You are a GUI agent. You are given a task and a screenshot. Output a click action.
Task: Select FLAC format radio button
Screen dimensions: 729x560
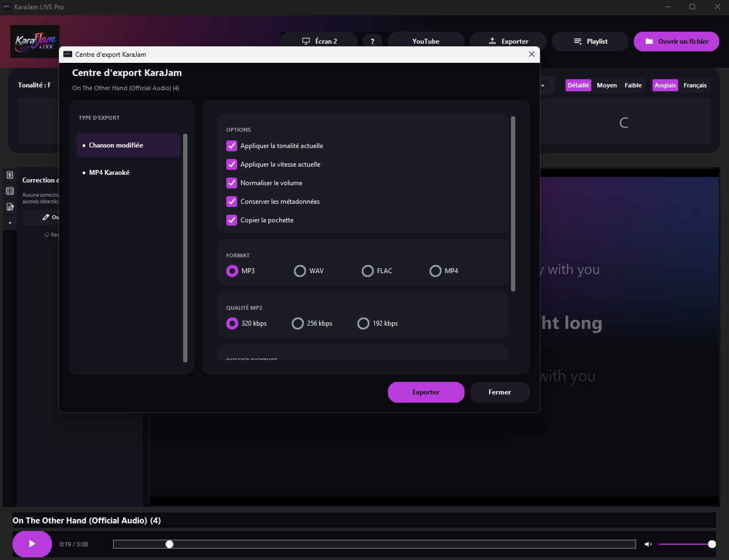[368, 271]
